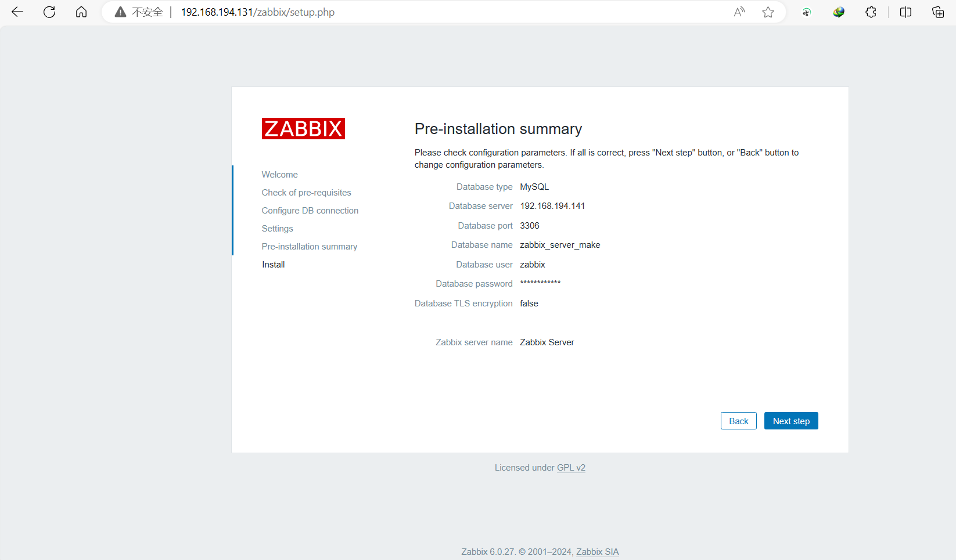Click the MySQL database type value

click(534, 187)
